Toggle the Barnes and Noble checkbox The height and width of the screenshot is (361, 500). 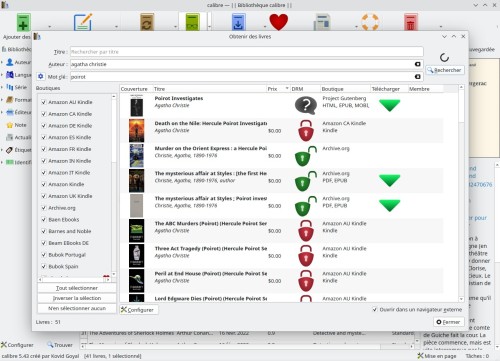pos(44,231)
